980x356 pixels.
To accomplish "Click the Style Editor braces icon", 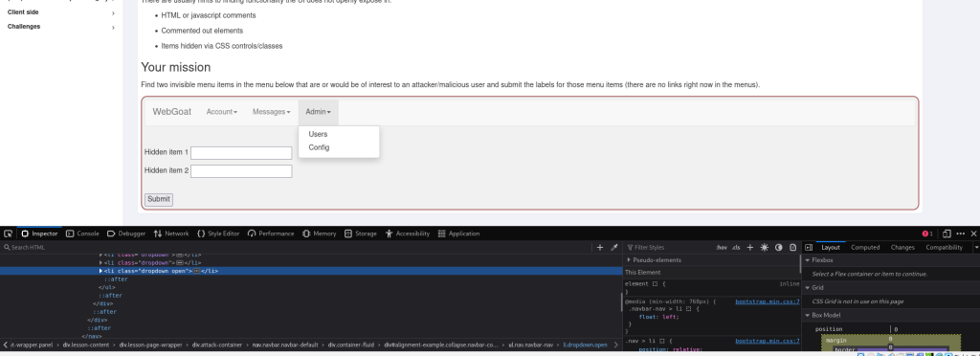I will pyautogui.click(x=201, y=234).
